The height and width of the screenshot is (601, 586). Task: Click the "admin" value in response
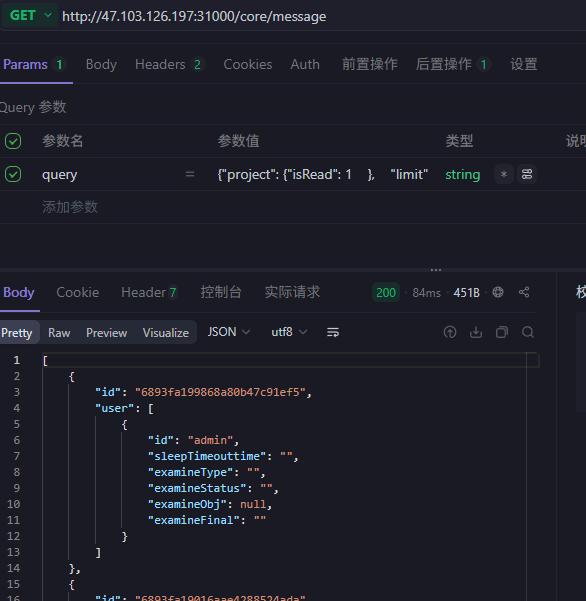point(210,440)
